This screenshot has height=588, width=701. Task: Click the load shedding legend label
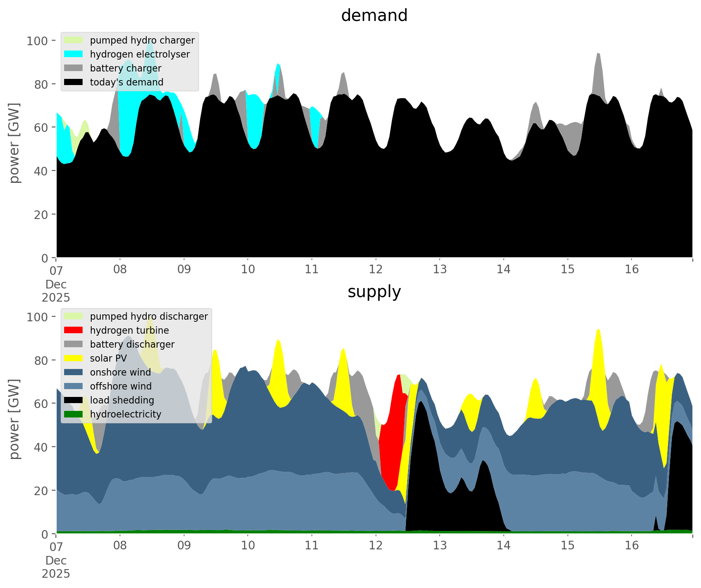[x=122, y=400]
